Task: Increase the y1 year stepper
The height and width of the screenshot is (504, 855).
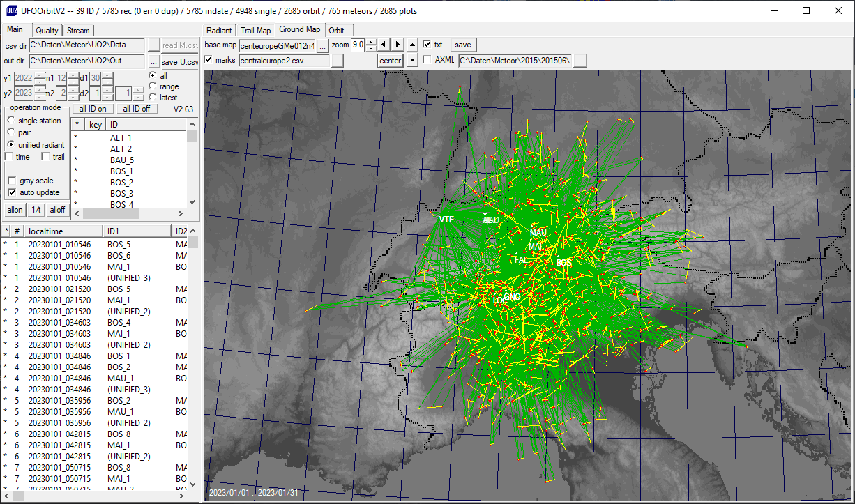Action: coord(38,75)
